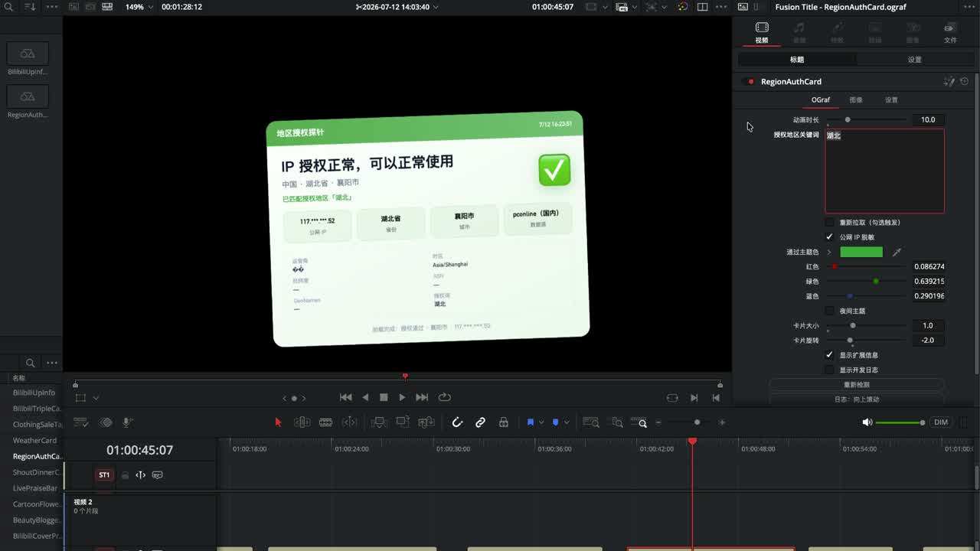
Task: Select the OGraf sub-tab
Action: pos(821,99)
